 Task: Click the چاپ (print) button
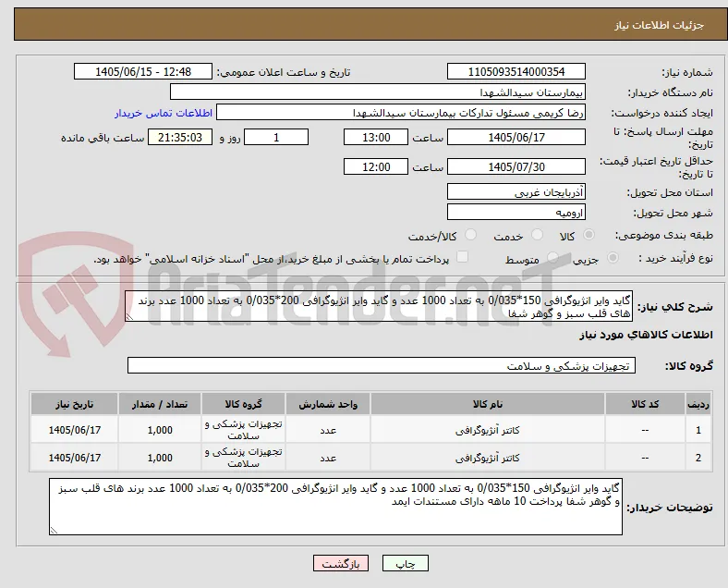tap(405, 563)
